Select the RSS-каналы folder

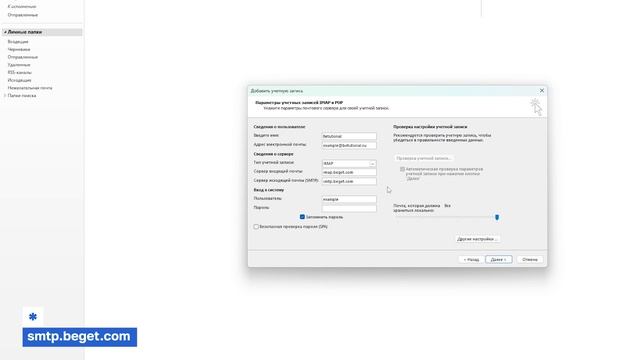tap(20, 73)
